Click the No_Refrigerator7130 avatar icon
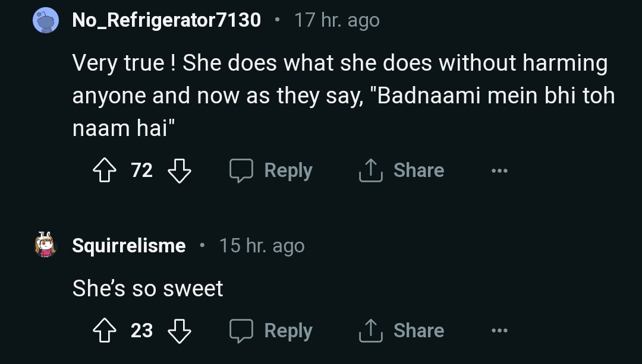 click(45, 21)
